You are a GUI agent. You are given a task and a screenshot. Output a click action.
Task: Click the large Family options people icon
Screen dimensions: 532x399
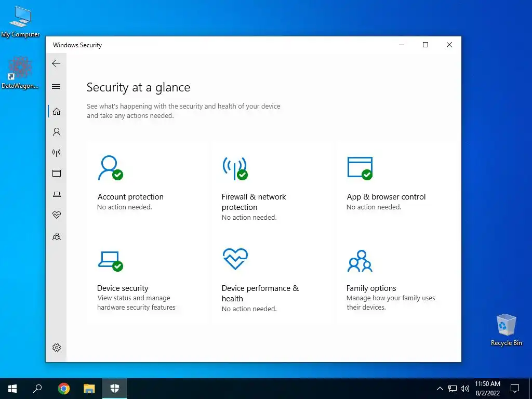click(360, 261)
